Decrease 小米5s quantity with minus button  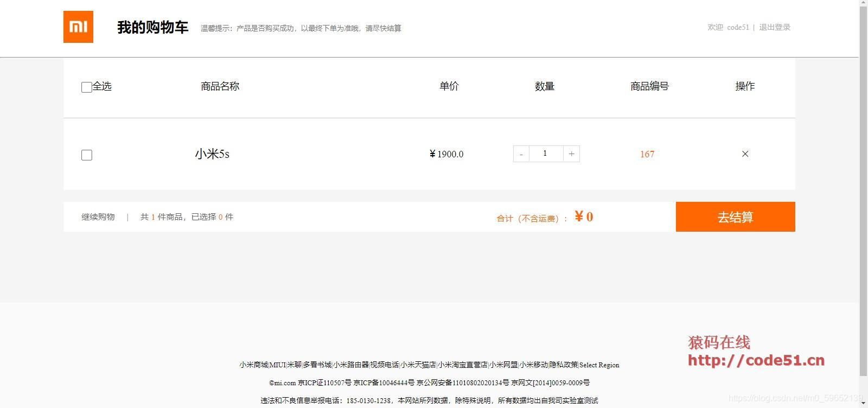click(521, 154)
